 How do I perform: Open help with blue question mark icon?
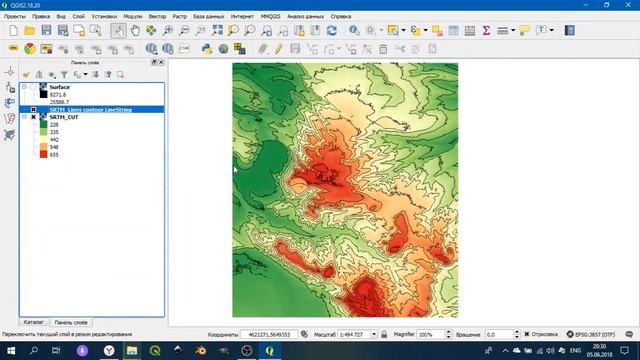click(570, 31)
